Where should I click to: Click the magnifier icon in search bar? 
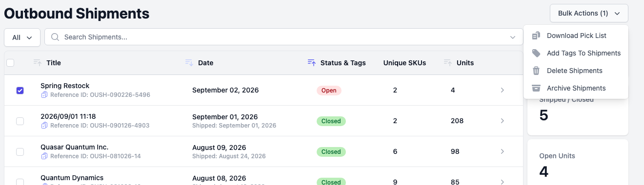tap(55, 37)
